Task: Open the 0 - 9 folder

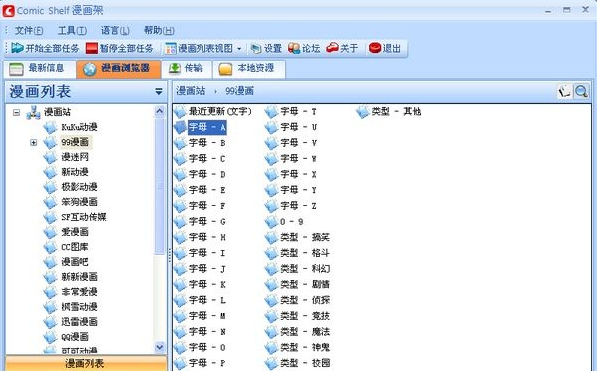Action: point(285,222)
